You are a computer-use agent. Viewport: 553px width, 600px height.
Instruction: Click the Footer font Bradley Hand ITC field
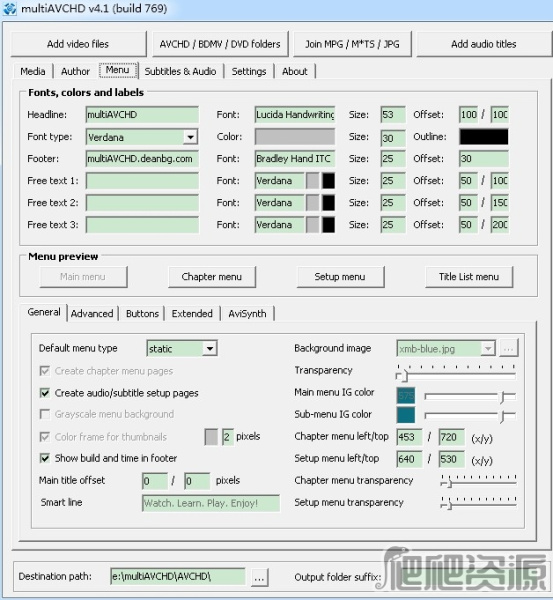click(295, 159)
